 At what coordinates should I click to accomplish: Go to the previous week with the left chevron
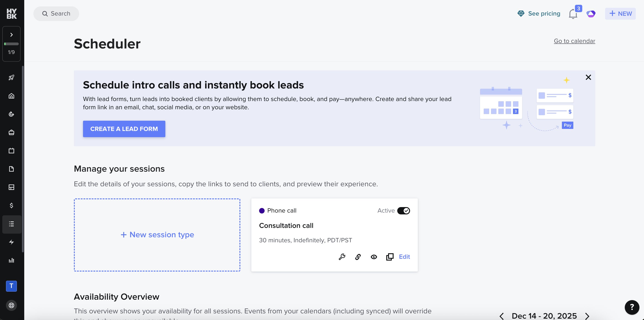[502, 316]
